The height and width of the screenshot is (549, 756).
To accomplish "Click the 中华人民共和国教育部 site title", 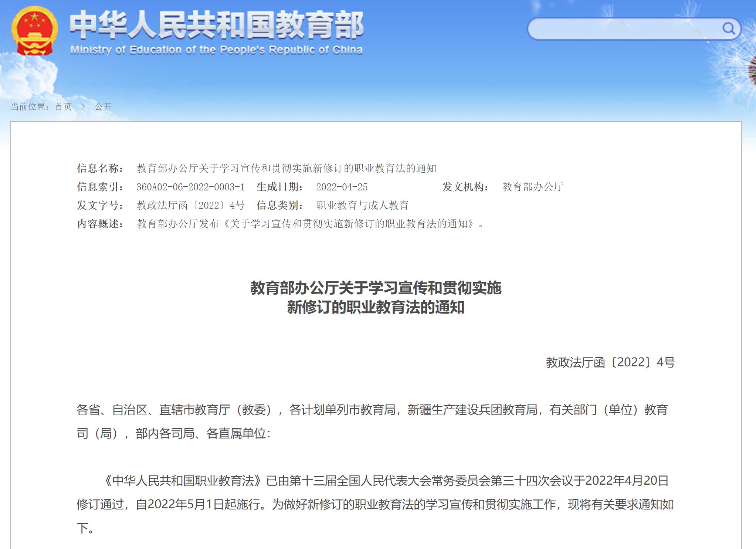I will coord(217,25).
